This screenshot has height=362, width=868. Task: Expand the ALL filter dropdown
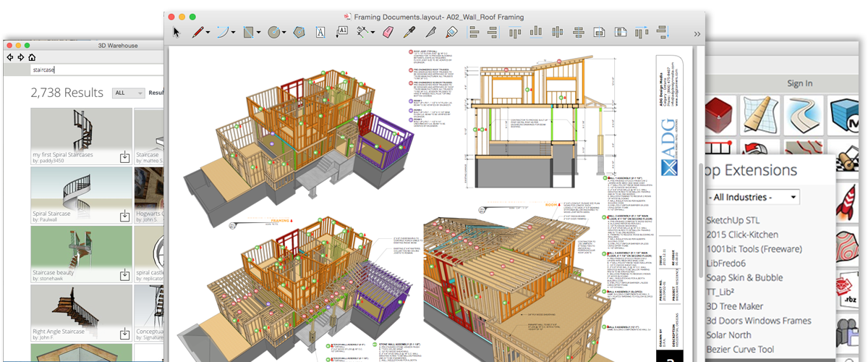click(127, 93)
